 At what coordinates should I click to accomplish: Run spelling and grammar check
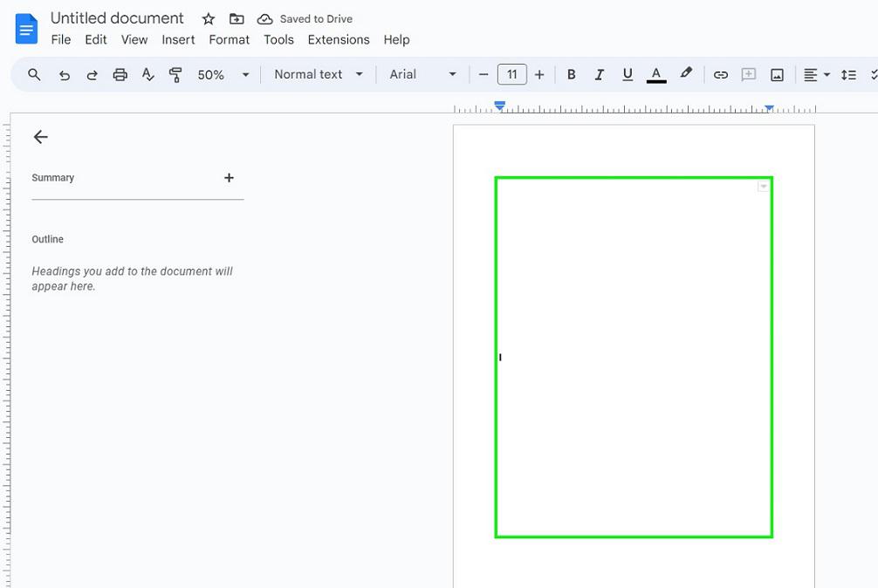[147, 74]
